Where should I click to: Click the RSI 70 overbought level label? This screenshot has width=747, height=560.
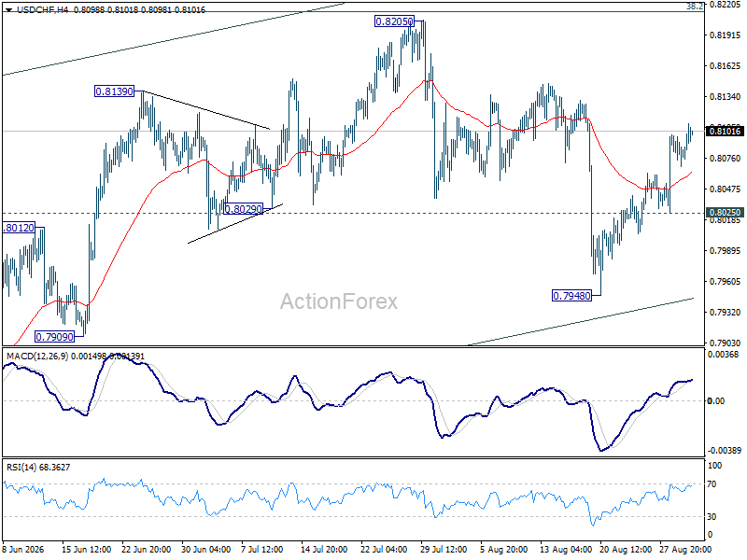point(712,484)
